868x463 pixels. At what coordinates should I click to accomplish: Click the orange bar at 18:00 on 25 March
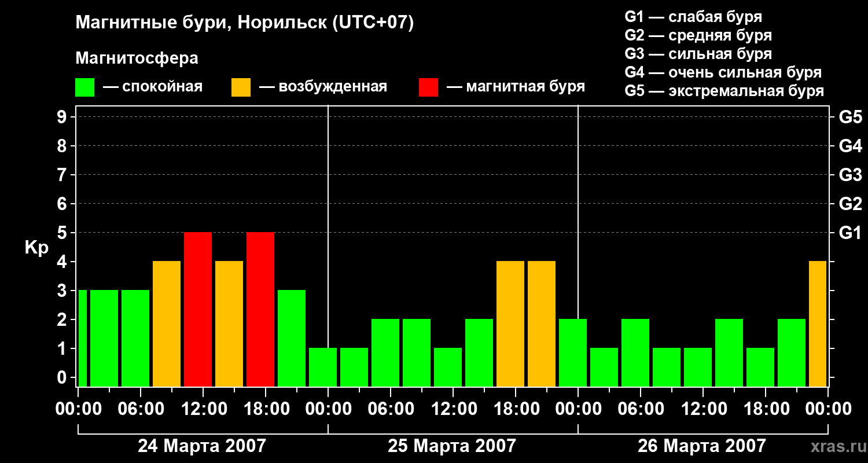tap(510, 324)
